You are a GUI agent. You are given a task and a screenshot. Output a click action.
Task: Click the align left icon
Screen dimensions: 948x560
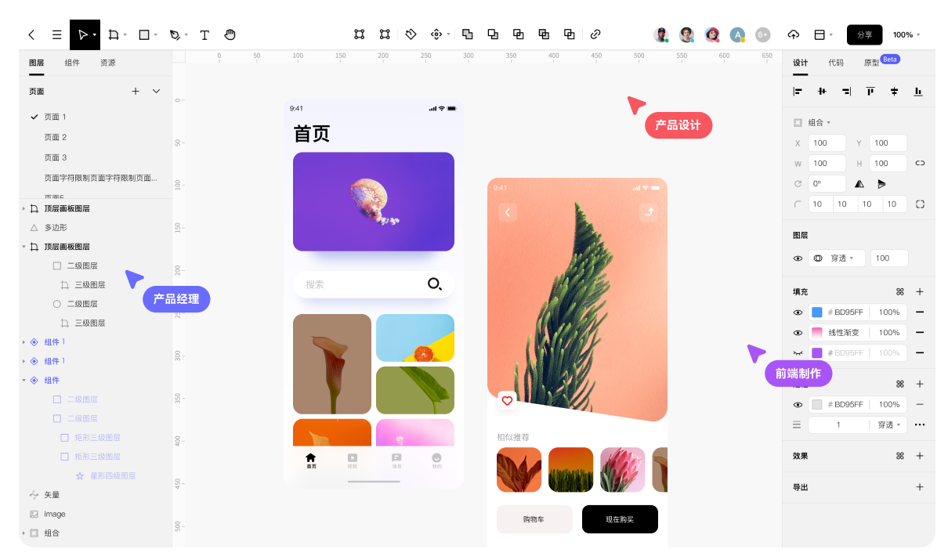tap(798, 92)
